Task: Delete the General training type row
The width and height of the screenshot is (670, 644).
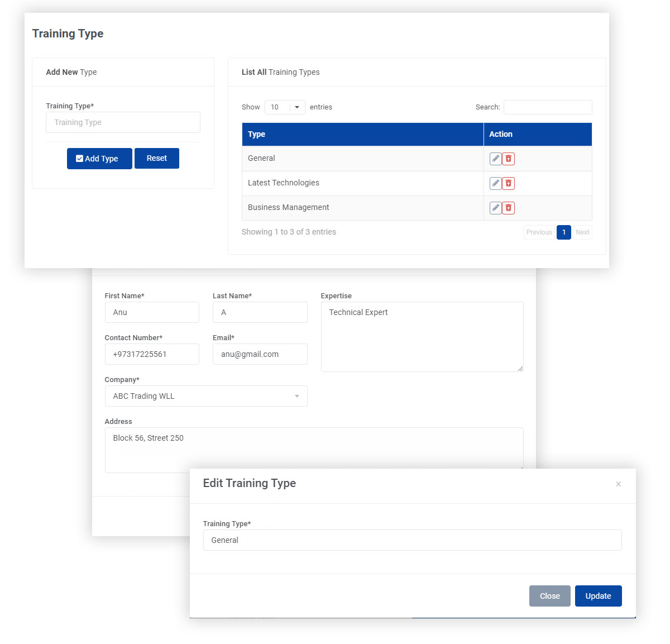Action: [508, 159]
